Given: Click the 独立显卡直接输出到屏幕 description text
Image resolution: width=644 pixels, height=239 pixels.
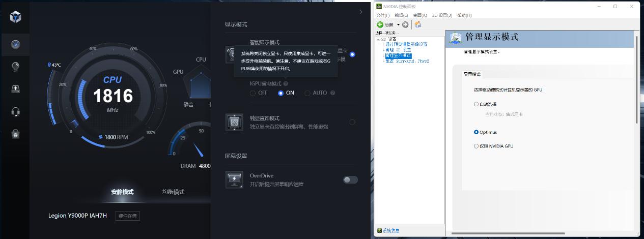Looking at the screenshot, I should point(289,127).
